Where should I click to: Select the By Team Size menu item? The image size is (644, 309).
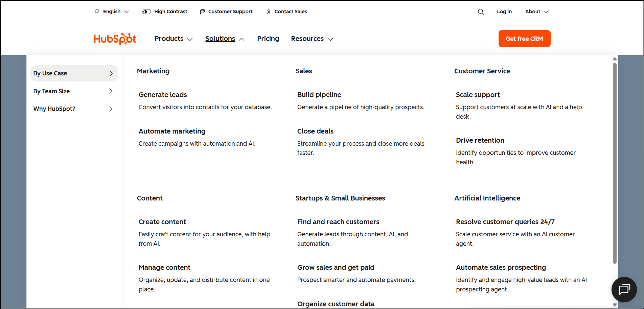(x=73, y=91)
